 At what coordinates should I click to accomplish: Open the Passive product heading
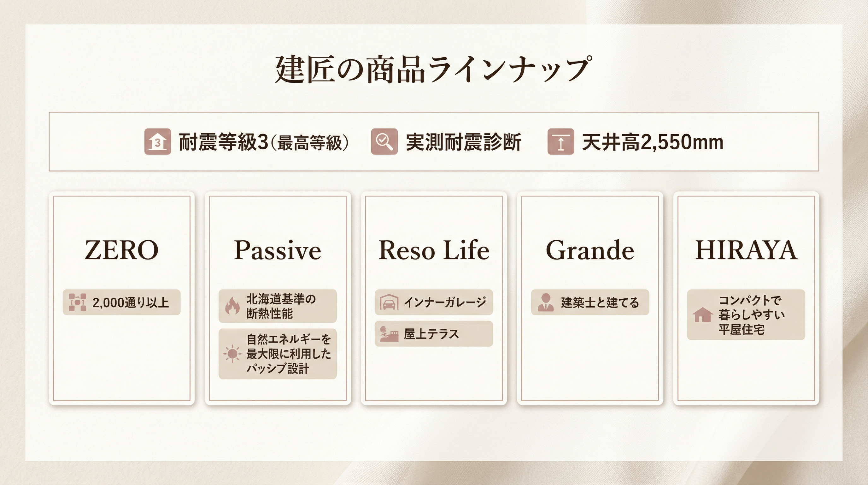[277, 250]
